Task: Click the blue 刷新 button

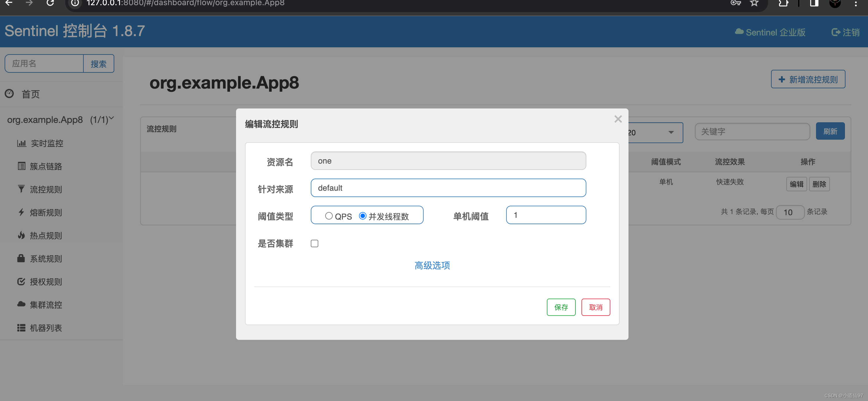Action: pos(830,131)
